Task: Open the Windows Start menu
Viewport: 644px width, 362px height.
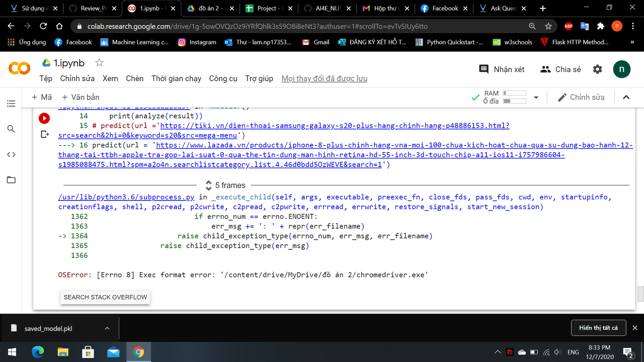Action: (x=12, y=352)
